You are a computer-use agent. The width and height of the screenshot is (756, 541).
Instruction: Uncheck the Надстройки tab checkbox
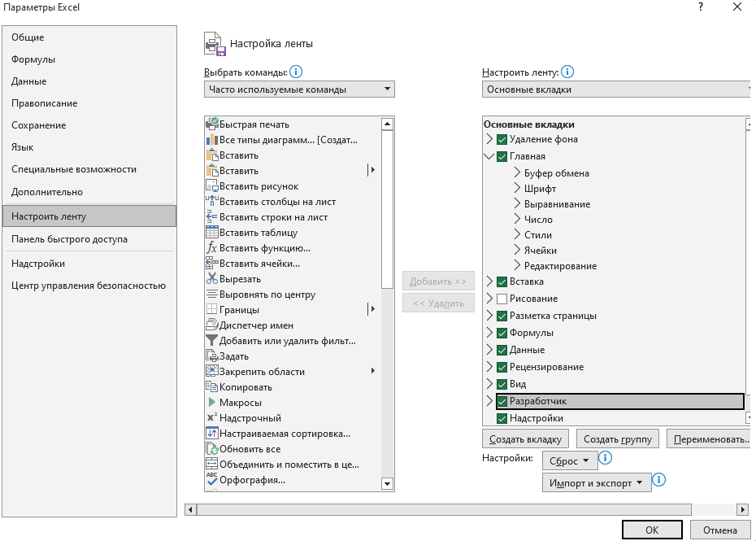pos(502,418)
